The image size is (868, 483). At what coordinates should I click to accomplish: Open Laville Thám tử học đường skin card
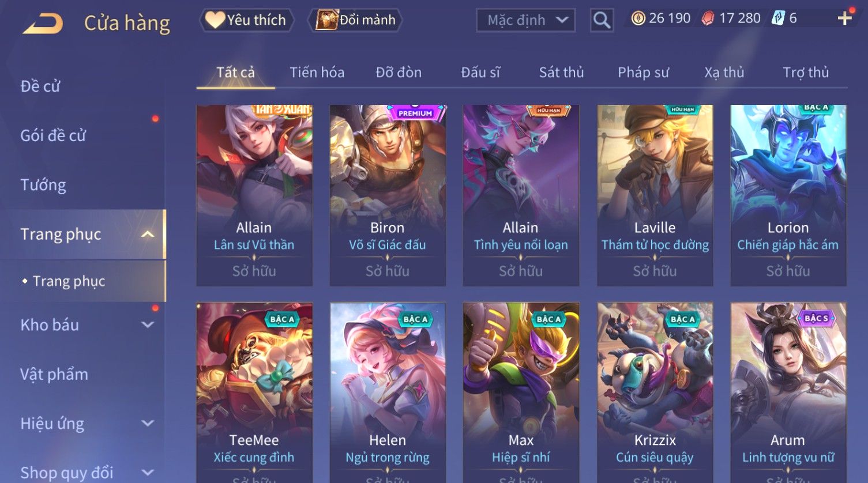[x=655, y=195]
